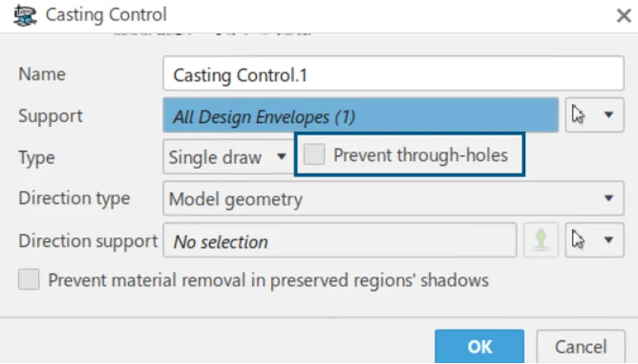This screenshot has width=638, height=364.
Task: Focus the Name field containing Casting Control.1
Action: pyautogui.click(x=393, y=75)
